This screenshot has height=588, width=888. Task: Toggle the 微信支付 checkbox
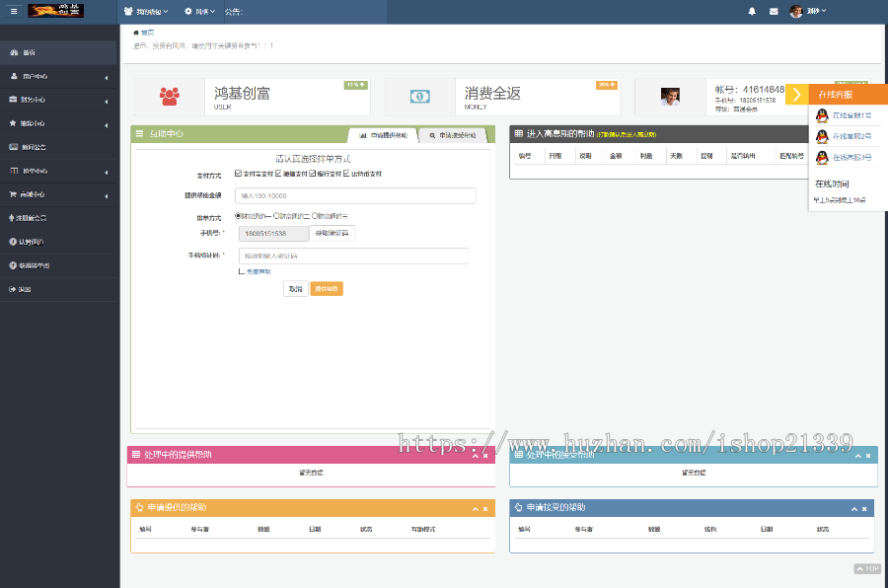[278, 174]
